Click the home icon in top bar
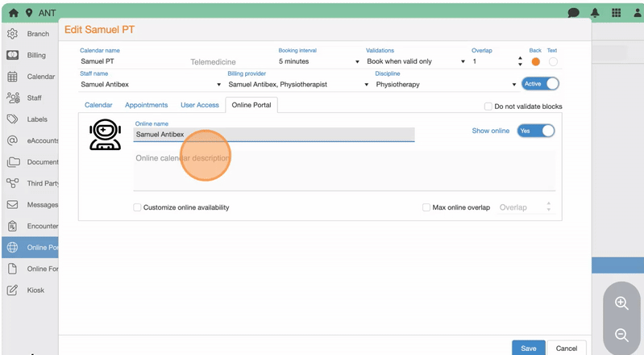 coord(13,13)
